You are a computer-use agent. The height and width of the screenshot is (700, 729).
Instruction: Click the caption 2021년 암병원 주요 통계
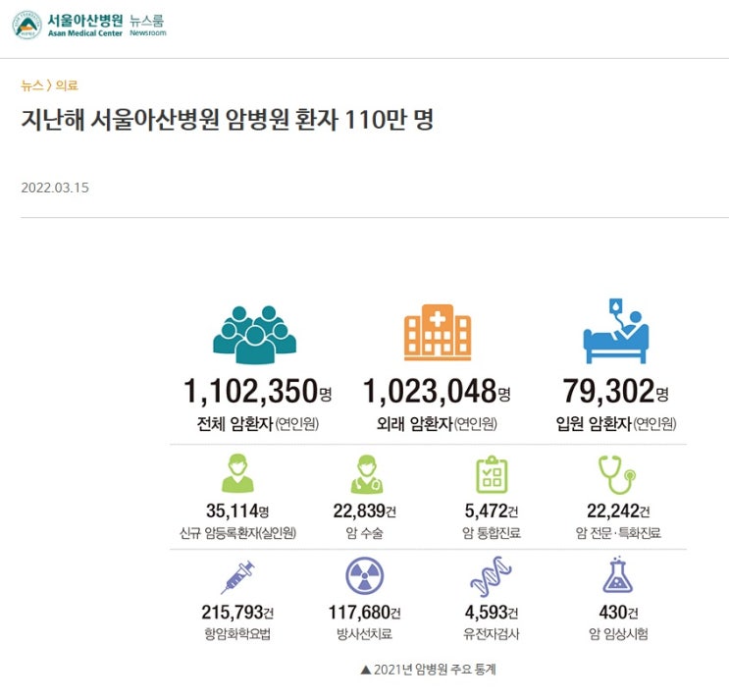[x=435, y=670]
